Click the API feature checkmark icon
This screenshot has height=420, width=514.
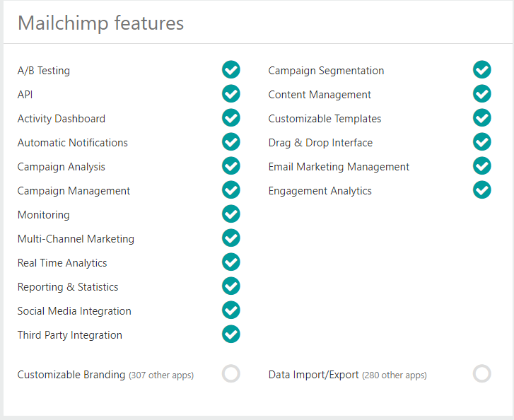pyautogui.click(x=231, y=94)
